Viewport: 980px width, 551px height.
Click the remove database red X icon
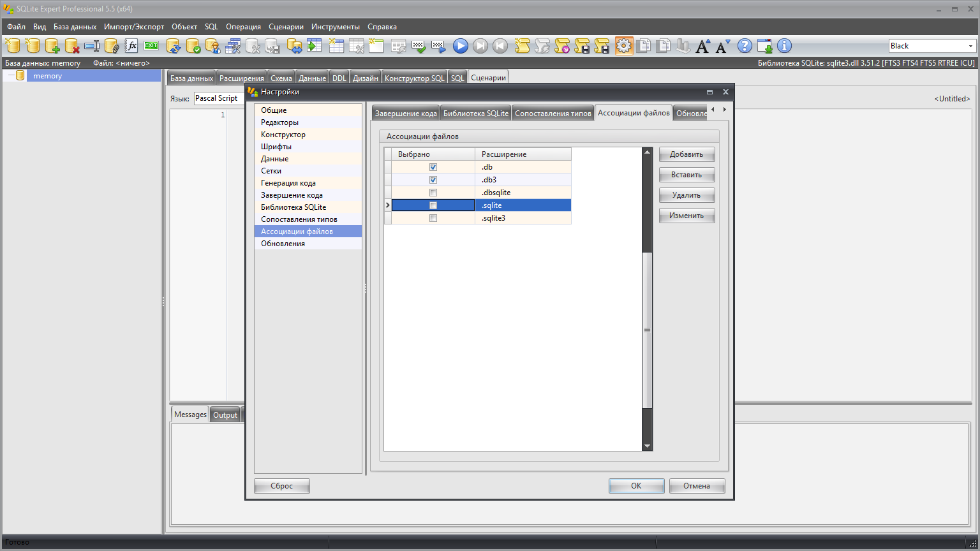coord(72,46)
